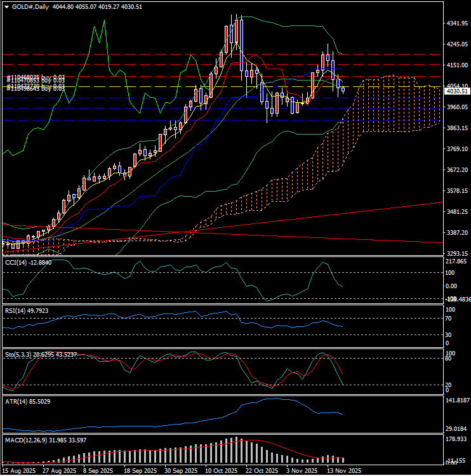Select buy order label #110468035
Viewport: 471px width, 476px height.
(x=36, y=77)
